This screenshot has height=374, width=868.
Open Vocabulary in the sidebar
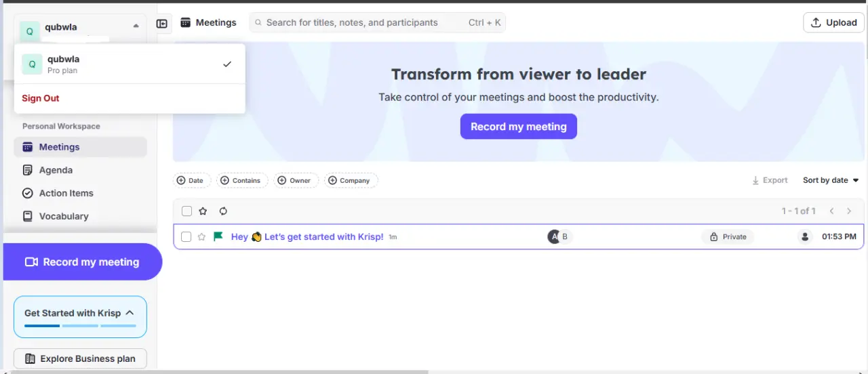pyautogui.click(x=80, y=216)
